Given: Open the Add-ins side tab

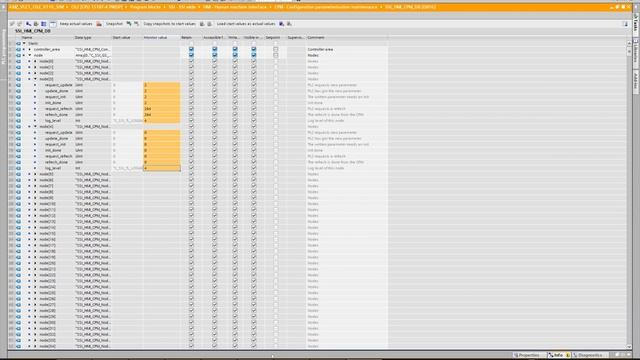Looking at the screenshot, I should [636, 81].
